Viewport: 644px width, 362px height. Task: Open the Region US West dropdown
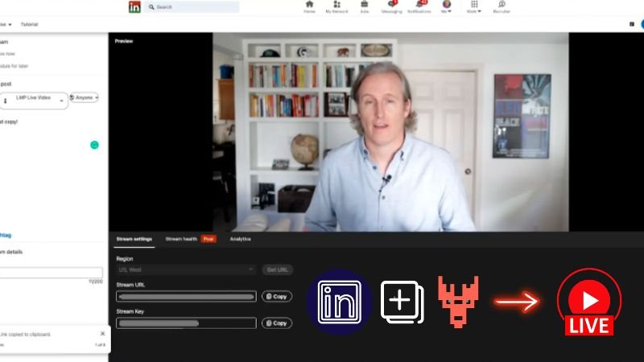click(x=186, y=269)
